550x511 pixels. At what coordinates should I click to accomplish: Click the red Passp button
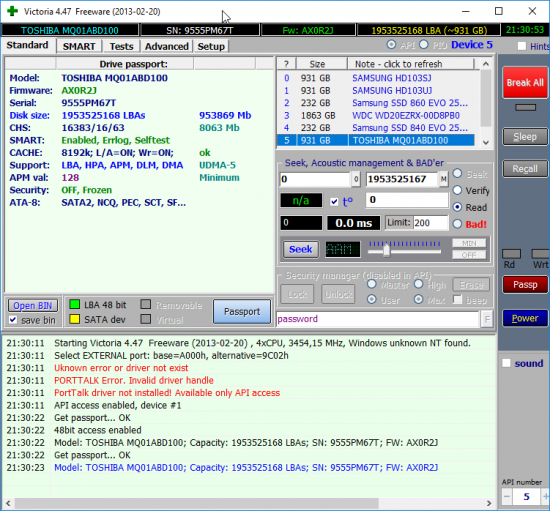click(x=525, y=284)
